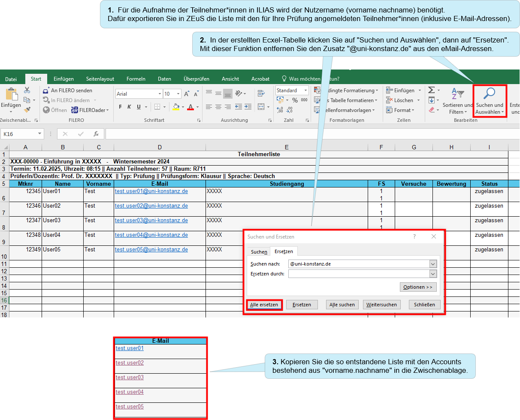Click merge and center cells icon
Image resolution: width=520 pixels, height=420 pixels.
(261, 106)
